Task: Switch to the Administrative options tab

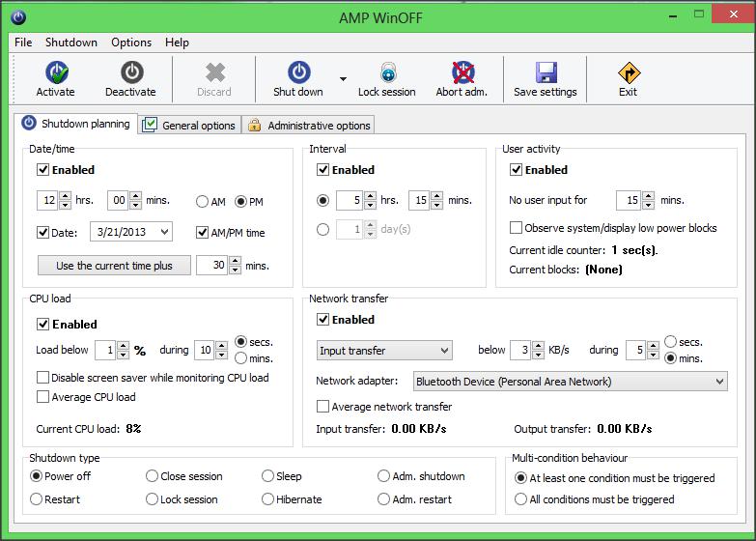Action: click(309, 125)
